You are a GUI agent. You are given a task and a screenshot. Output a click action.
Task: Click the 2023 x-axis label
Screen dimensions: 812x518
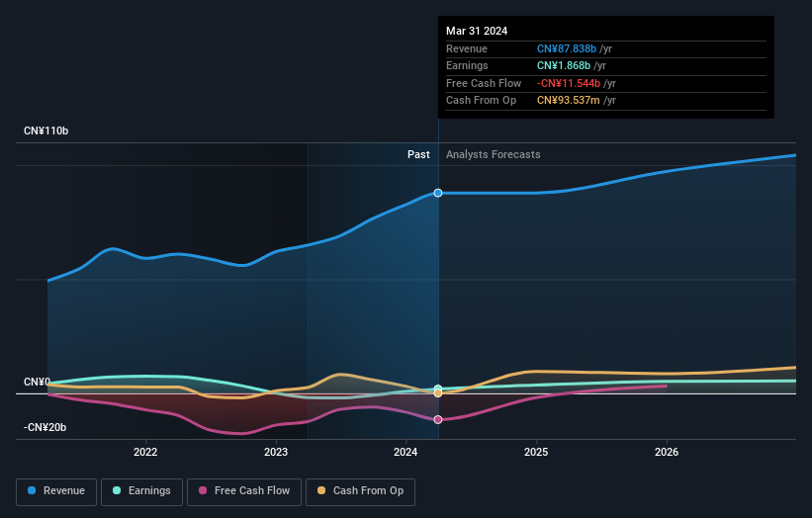coord(276,453)
